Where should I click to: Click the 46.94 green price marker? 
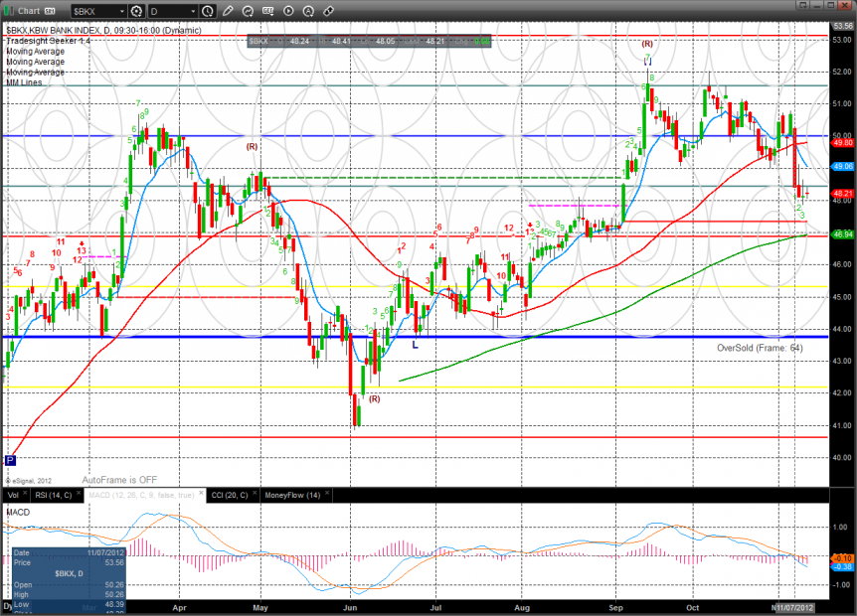point(842,234)
